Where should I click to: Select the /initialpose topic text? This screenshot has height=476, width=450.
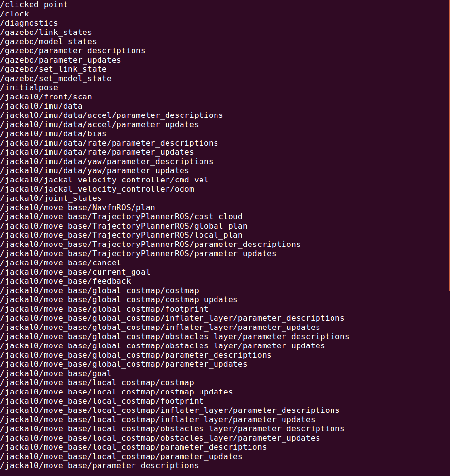pyautogui.click(x=29, y=88)
